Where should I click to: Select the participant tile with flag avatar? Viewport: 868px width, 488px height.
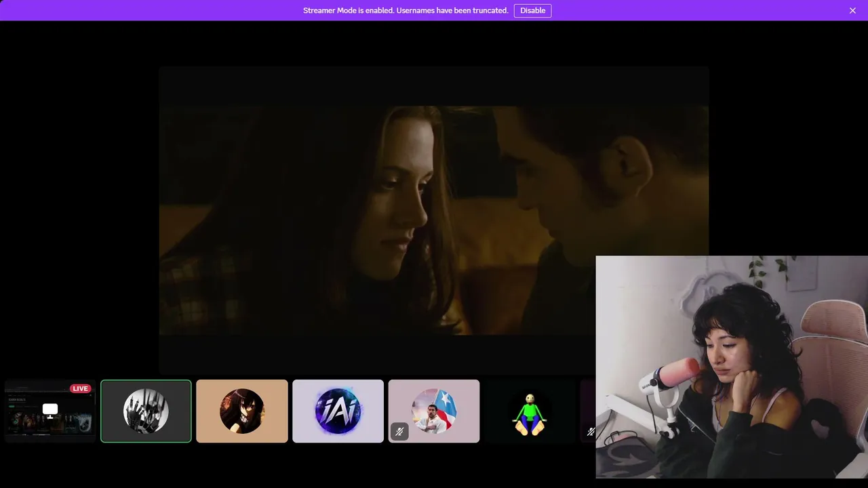pyautogui.click(x=434, y=411)
